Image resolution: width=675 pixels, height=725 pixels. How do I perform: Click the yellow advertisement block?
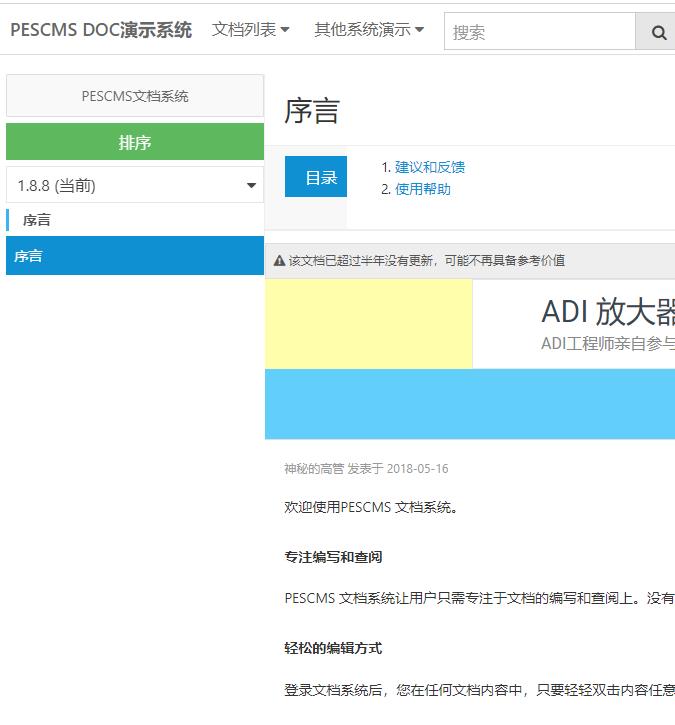[x=368, y=324]
